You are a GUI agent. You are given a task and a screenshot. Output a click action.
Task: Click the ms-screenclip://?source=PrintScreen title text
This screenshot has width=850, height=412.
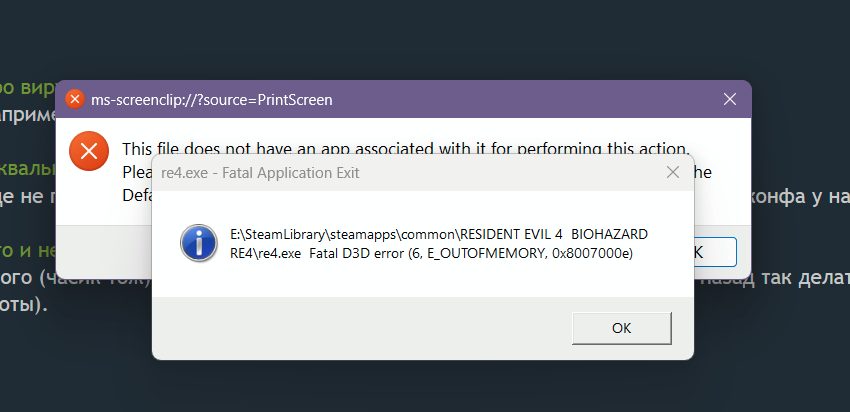[x=211, y=100]
